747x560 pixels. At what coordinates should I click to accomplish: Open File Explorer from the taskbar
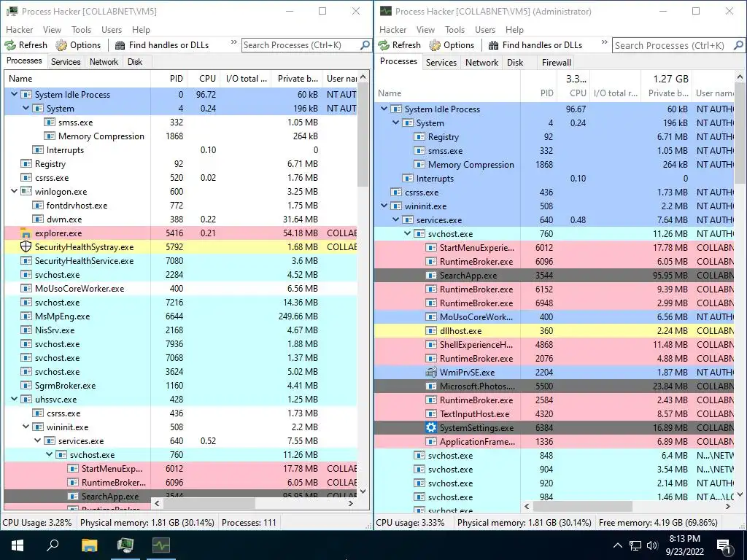point(89,545)
